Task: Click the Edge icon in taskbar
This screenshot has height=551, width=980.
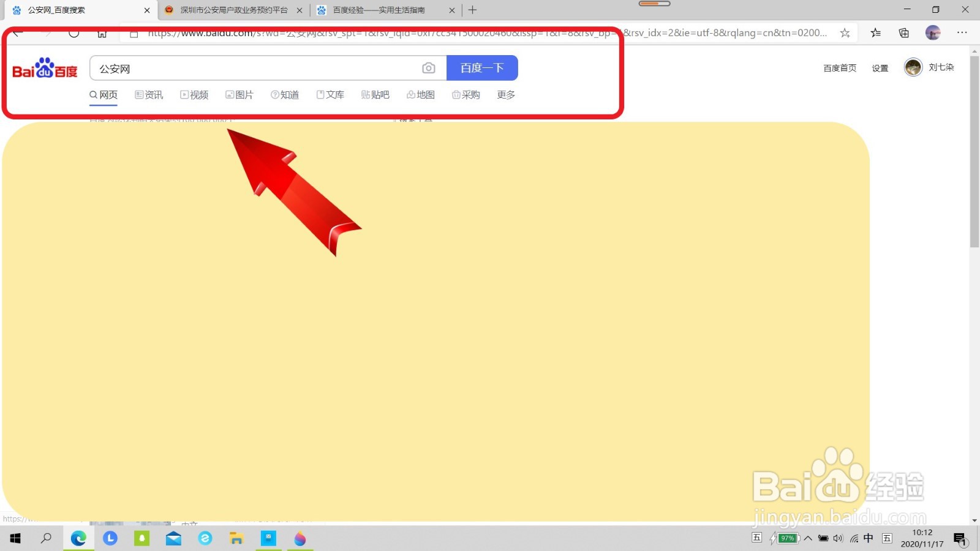Action: [78, 539]
